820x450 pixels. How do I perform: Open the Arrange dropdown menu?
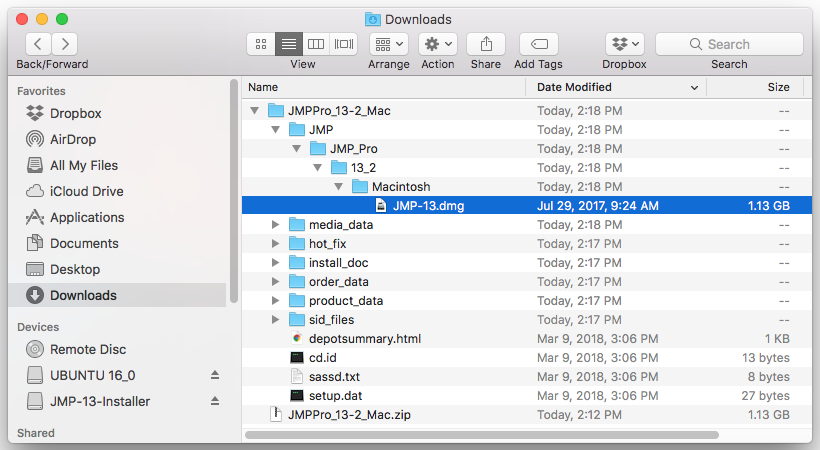click(x=388, y=44)
